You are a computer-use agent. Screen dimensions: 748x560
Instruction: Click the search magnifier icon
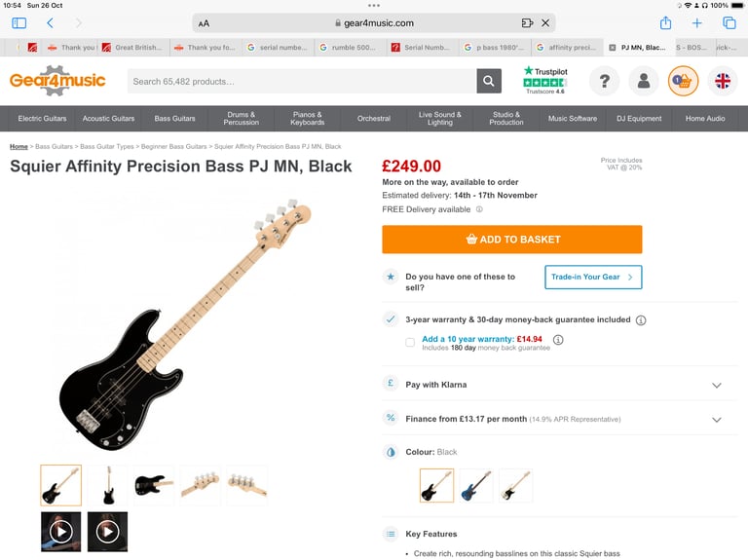click(x=489, y=81)
